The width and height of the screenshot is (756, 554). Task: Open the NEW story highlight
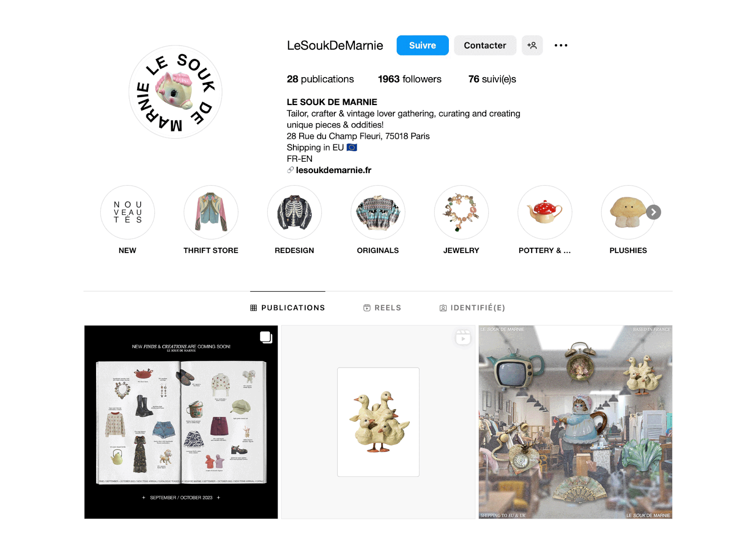(127, 212)
